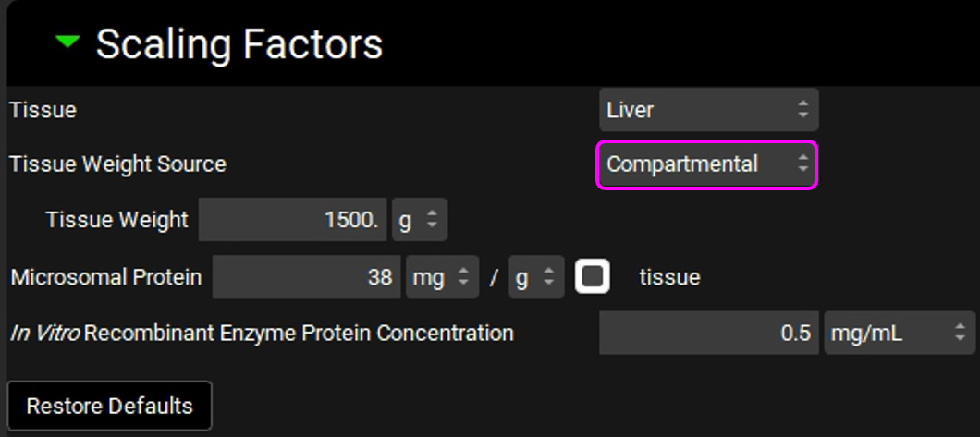This screenshot has width=980, height=437.
Task: Select the Tissue Weight label
Action: pos(116,221)
